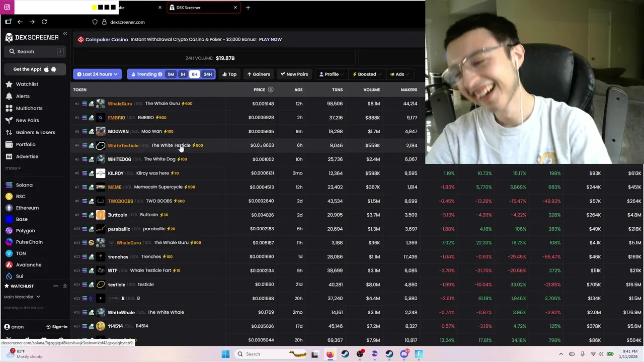Toggle the 5M trending timeframe
Image resolution: width=644 pixels, height=362 pixels.
click(171, 74)
